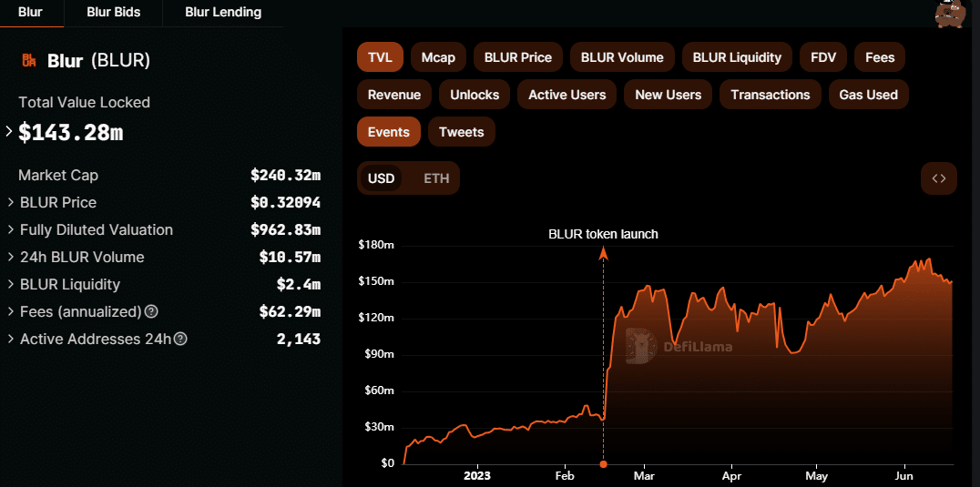980x487 pixels.
Task: Enable the Tweets overlay toggle
Action: [x=462, y=132]
